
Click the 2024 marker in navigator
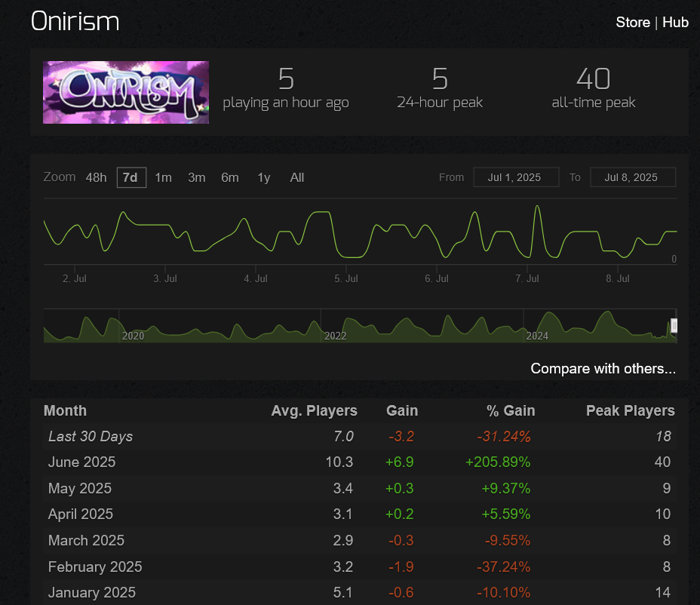coord(537,336)
